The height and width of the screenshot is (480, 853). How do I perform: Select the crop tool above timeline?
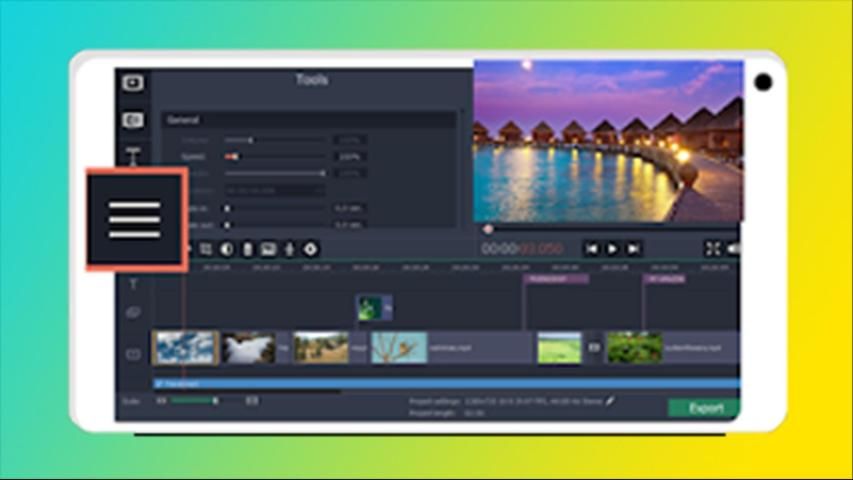click(206, 249)
